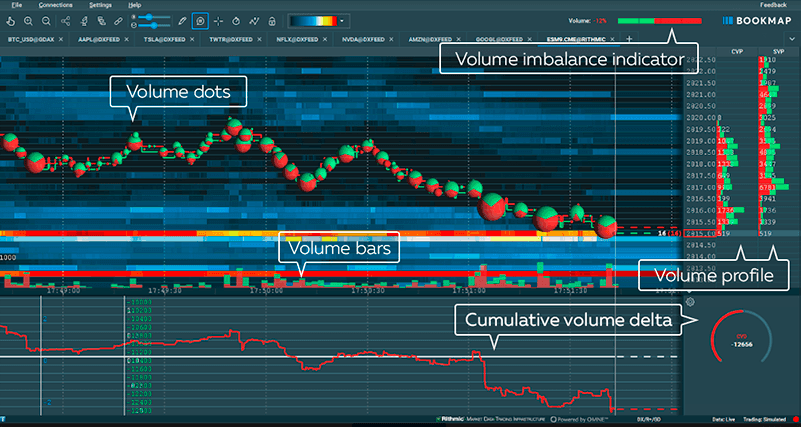Click the link chain icon

(x=118, y=20)
